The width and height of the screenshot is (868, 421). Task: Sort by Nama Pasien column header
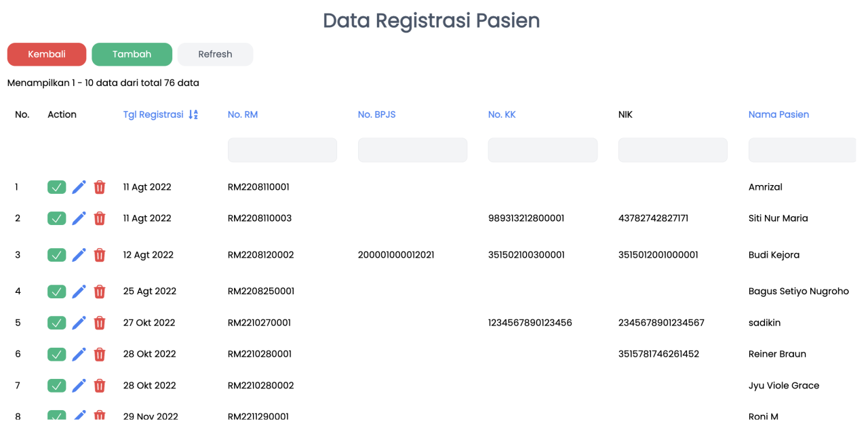tap(778, 115)
